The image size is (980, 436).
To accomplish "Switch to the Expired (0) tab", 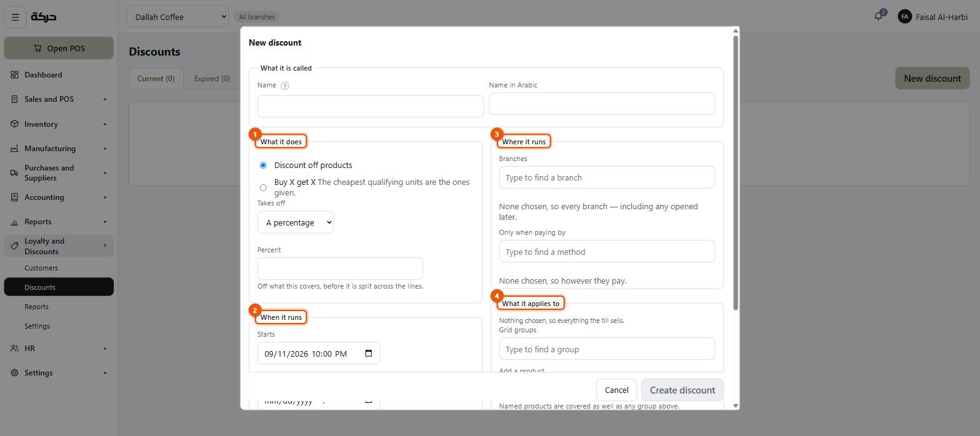I will point(212,78).
